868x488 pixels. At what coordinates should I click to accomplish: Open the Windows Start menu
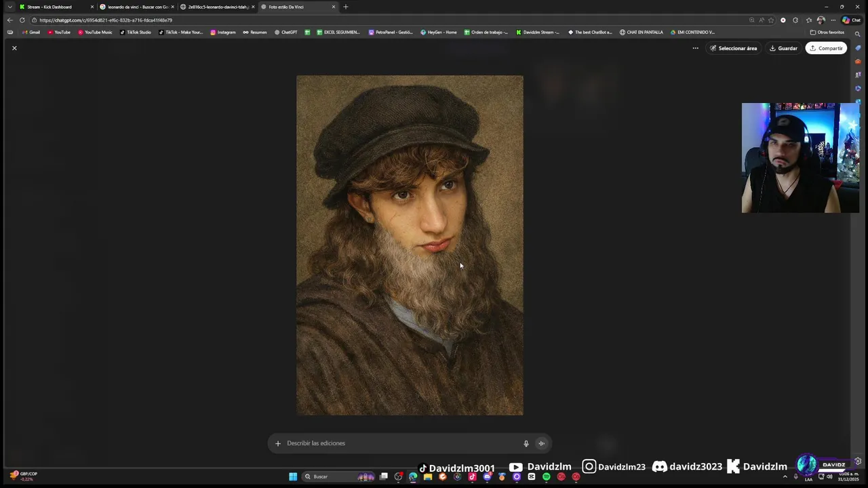(293, 476)
